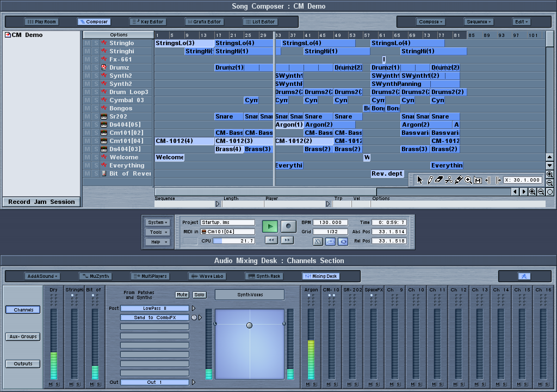The image size is (557, 392).
Task: Open the Help dropdown menu
Action: click(158, 242)
